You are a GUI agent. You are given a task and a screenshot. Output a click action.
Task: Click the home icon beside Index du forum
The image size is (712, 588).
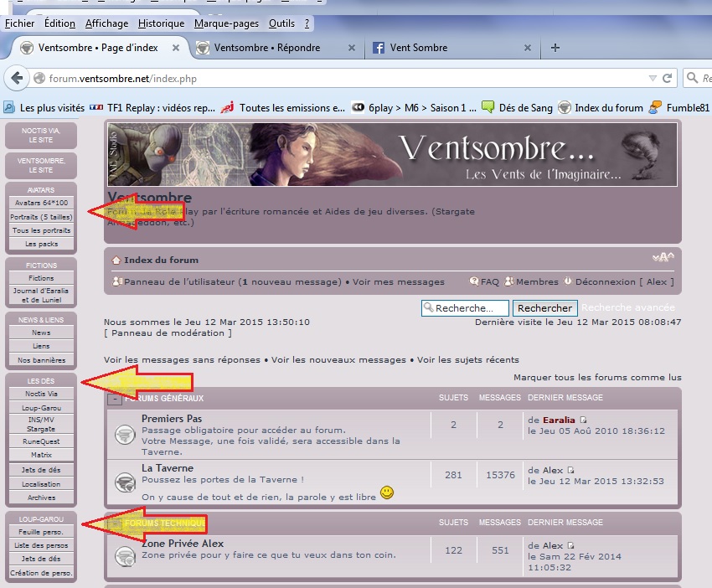pyautogui.click(x=116, y=260)
